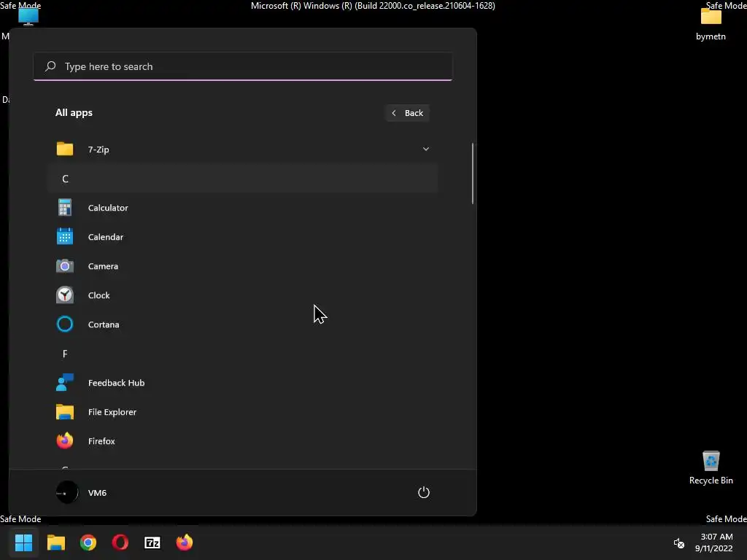Click the Clock text label

click(x=99, y=295)
